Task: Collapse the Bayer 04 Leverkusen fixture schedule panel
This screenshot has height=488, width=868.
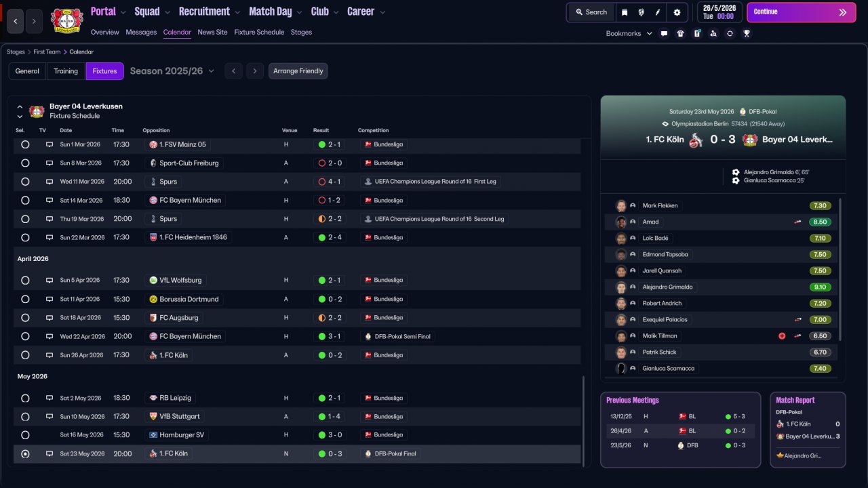Action: (x=20, y=107)
